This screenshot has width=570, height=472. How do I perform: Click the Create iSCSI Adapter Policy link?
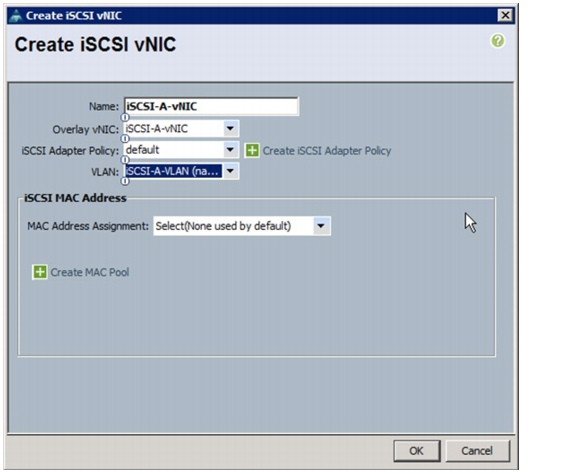click(x=327, y=151)
